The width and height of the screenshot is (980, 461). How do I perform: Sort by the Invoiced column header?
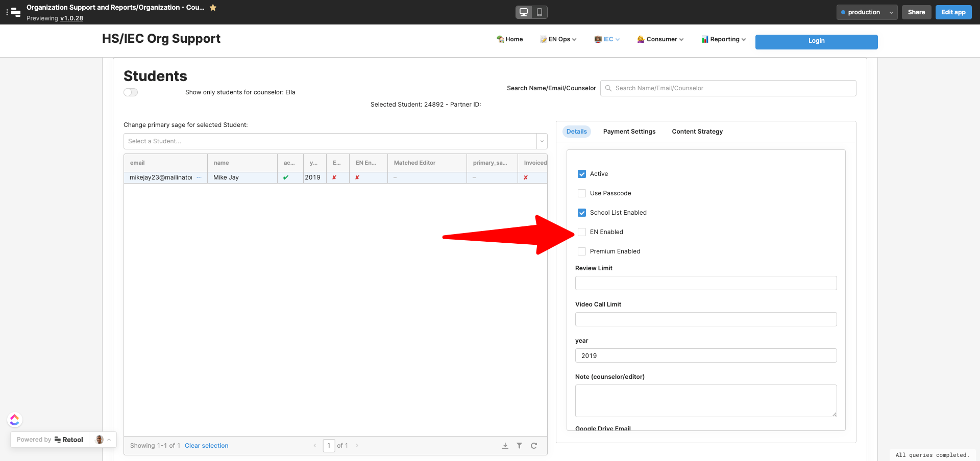tap(533, 163)
